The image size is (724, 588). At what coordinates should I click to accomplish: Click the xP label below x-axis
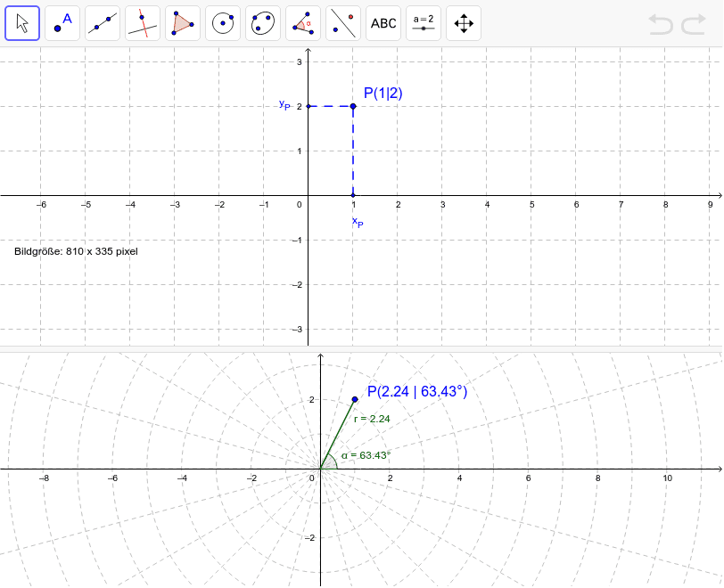[358, 222]
